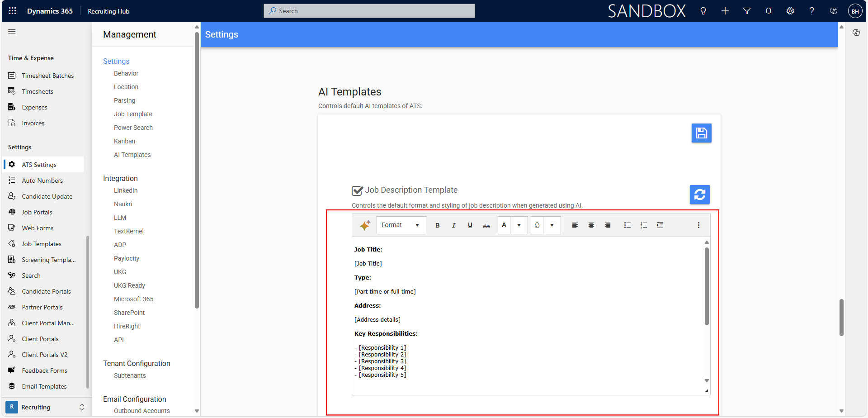The width and height of the screenshot is (868, 418).
Task: Expand the background color dropdown arrow
Action: (x=552, y=225)
